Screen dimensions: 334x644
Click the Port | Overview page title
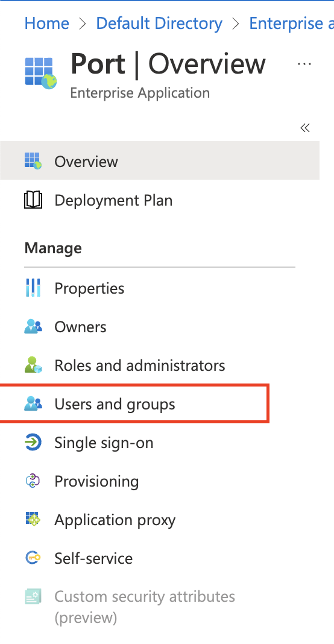[x=168, y=64]
